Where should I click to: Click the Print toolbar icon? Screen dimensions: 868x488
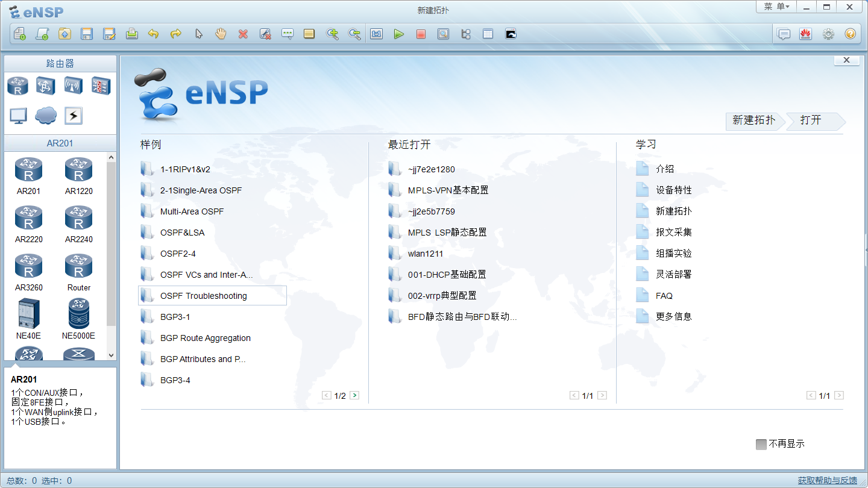tap(132, 34)
